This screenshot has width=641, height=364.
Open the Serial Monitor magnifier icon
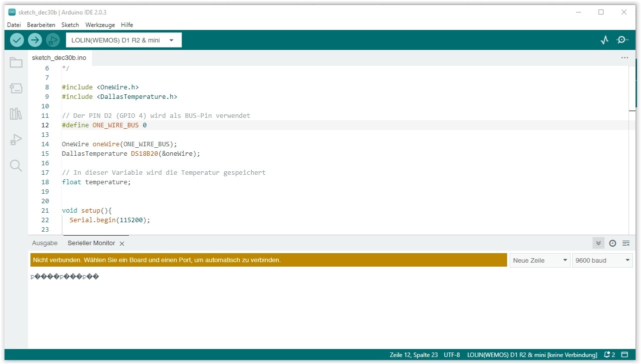pyautogui.click(x=623, y=40)
